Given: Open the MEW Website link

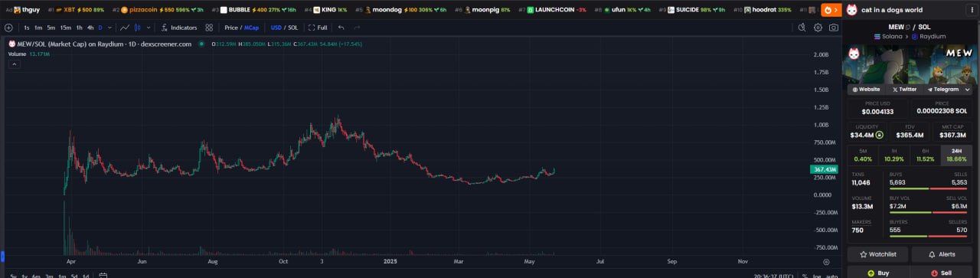Looking at the screenshot, I should 867,89.
